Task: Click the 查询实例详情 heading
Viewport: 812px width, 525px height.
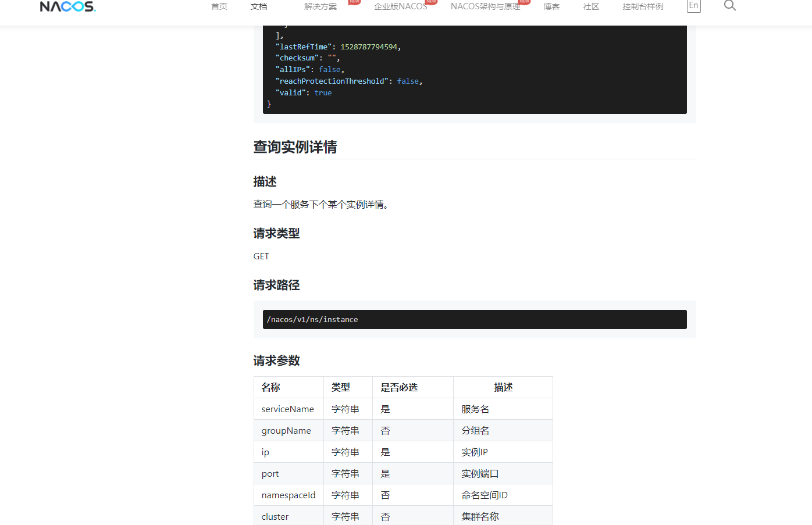Action: click(295, 147)
